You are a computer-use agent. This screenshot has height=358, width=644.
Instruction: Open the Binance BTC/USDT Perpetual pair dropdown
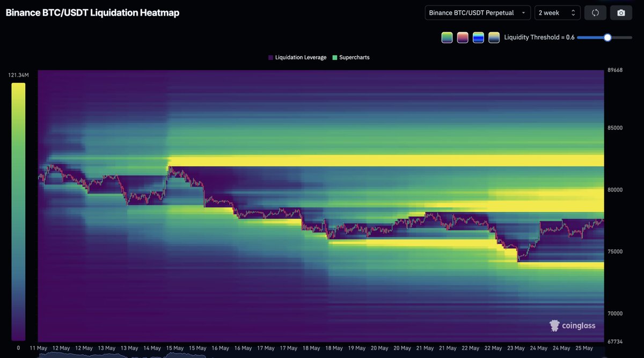(478, 13)
